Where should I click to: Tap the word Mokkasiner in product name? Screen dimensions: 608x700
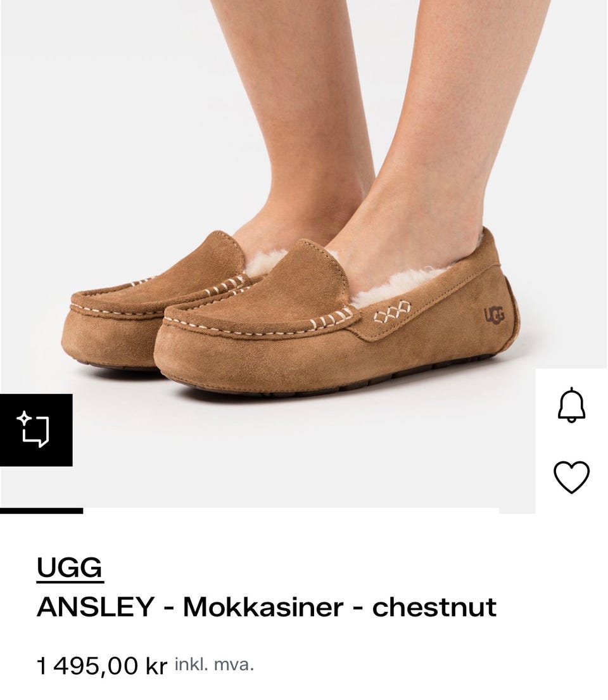tap(263, 607)
